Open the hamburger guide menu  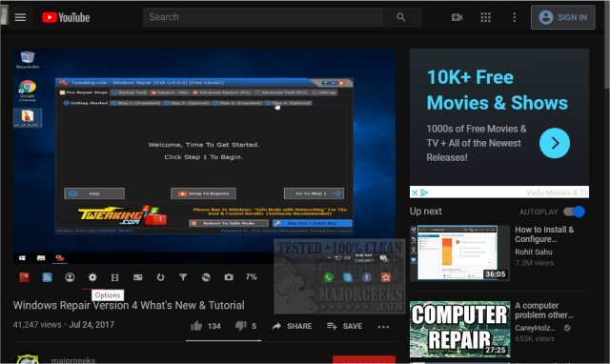[20, 17]
